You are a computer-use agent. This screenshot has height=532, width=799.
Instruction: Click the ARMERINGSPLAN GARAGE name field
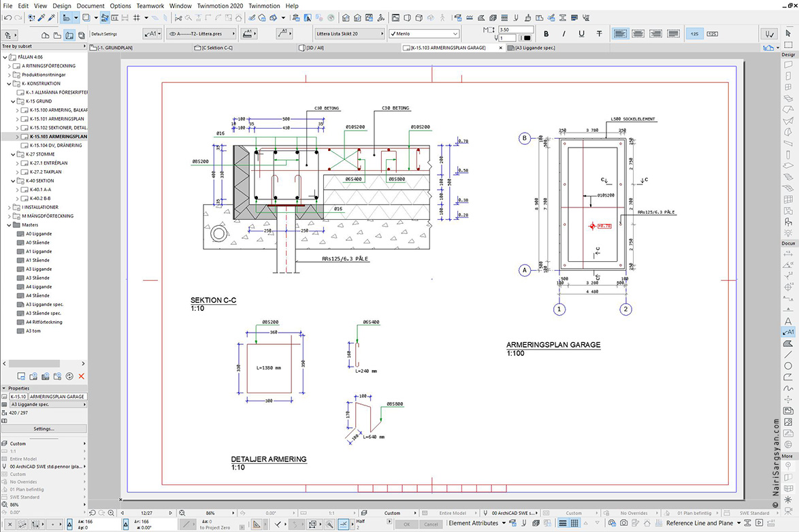click(57, 396)
